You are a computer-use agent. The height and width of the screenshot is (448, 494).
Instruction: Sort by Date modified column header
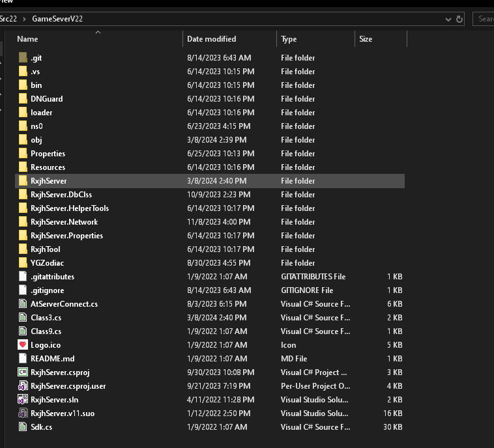pos(211,39)
